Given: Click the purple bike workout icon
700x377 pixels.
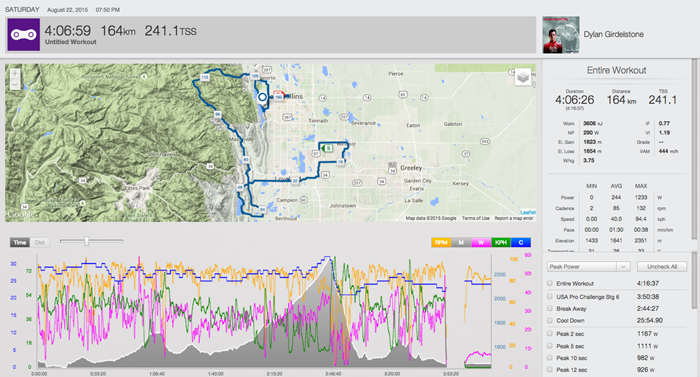Looking at the screenshot, I should (24, 34).
